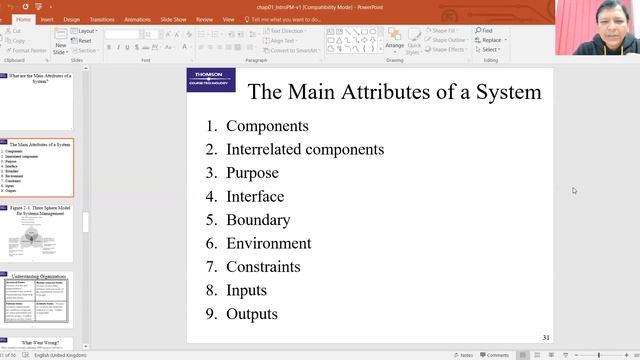
Task: Toggle Italic formatting
Action: click(x=118, y=48)
